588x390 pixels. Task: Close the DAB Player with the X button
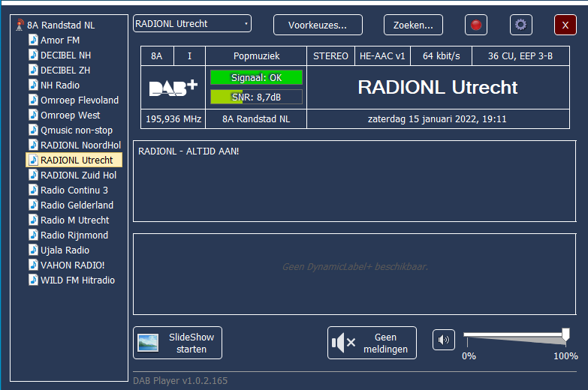[x=565, y=25]
